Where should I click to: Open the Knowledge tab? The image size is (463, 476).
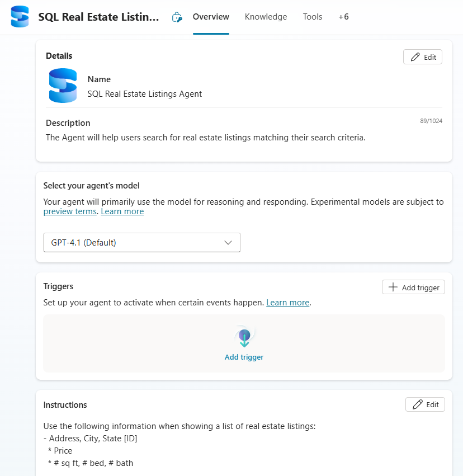click(x=266, y=17)
